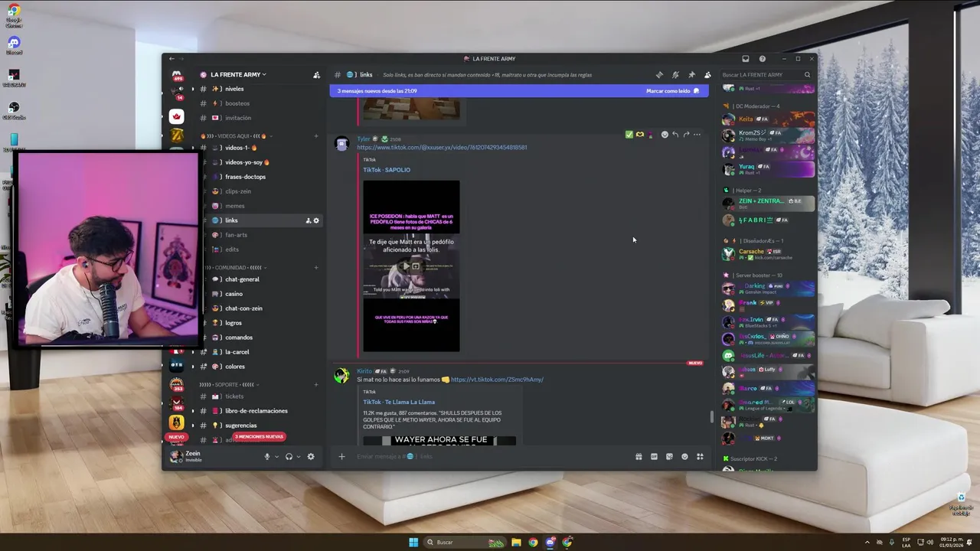The height and width of the screenshot is (551, 980).
Task: Click 3 MENCIONES NUEVAS pill
Action: (259, 437)
